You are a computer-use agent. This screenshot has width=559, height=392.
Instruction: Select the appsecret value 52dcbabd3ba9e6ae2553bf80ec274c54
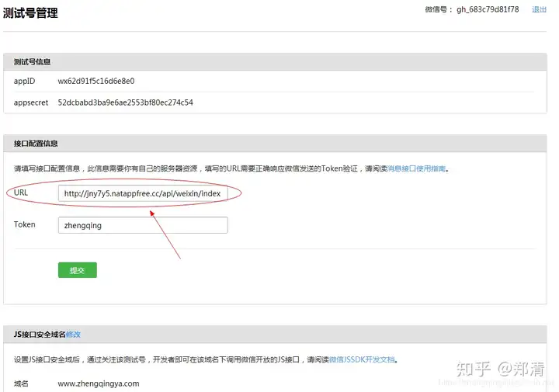tap(125, 102)
